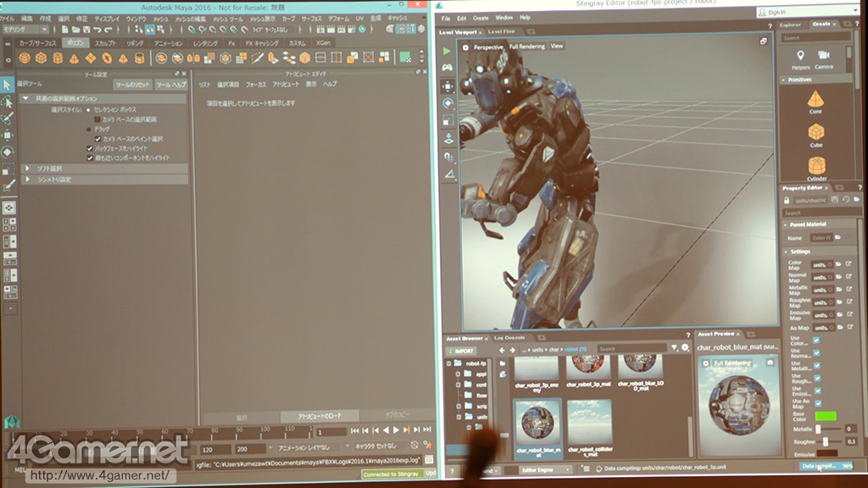Click the polygon torus icon in Maya shelf
Viewport: 868px width, 488px height.
pos(107,58)
